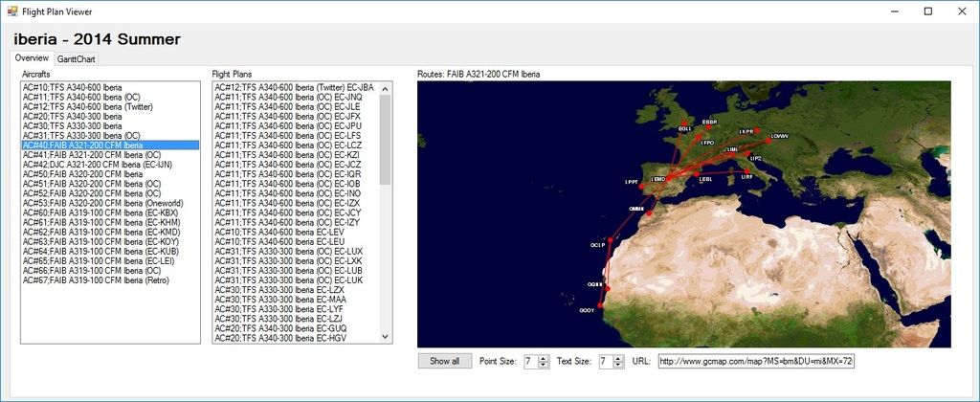
Task: Click the LIRF airport marker on map
Action: [747, 171]
